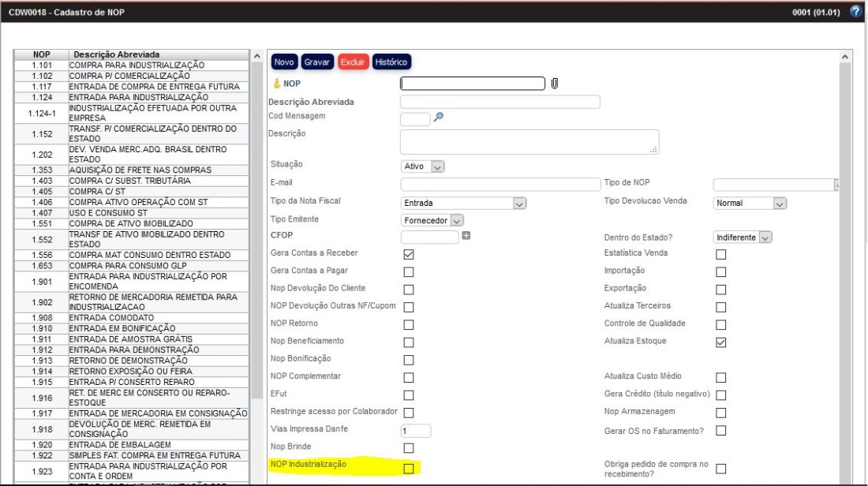Screen dimensions: 868x486
Task: Click the yellow key icon next to NOP label
Action: (276, 84)
